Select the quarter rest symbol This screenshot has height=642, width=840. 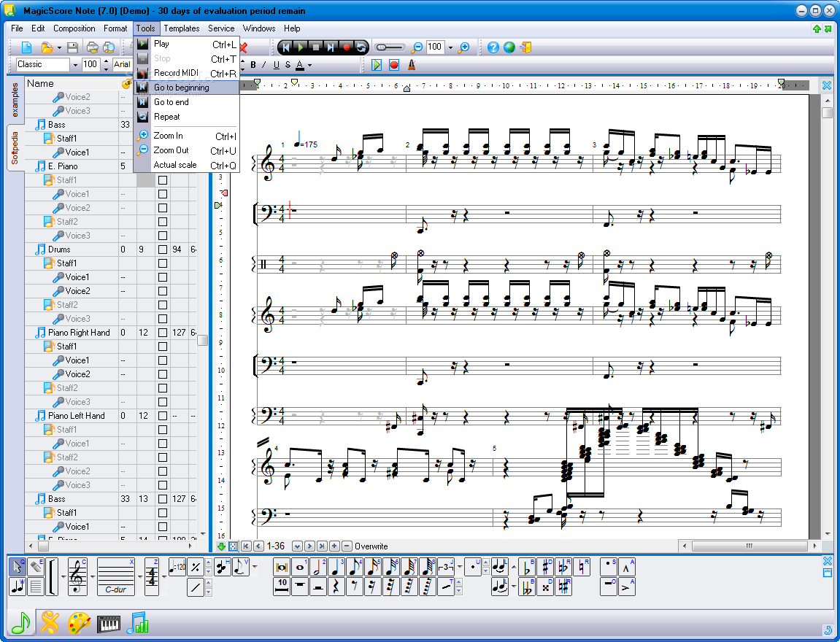pos(336,587)
